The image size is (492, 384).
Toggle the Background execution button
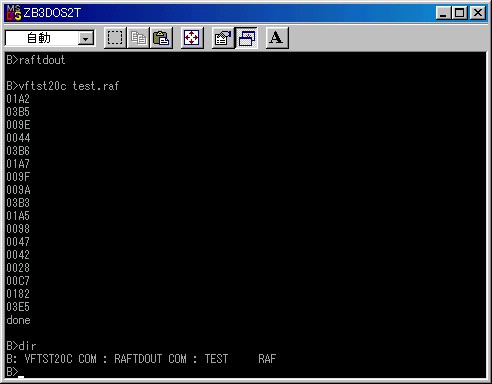click(246, 38)
